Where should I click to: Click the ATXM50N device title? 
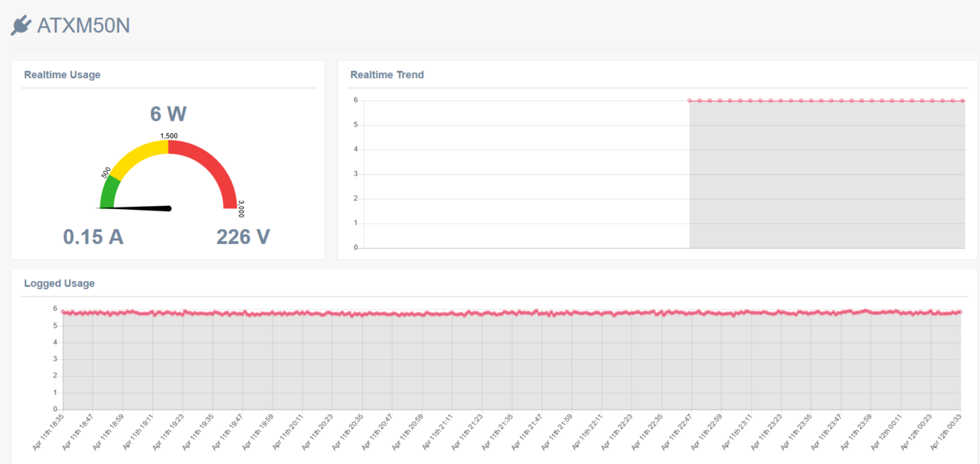[83, 26]
